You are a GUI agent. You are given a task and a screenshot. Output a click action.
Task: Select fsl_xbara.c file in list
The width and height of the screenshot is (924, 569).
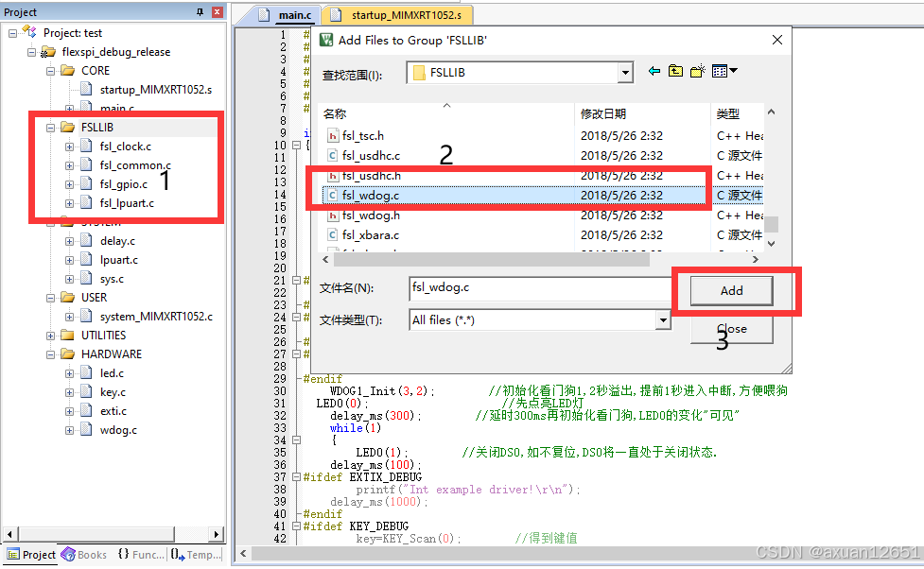[x=371, y=235]
